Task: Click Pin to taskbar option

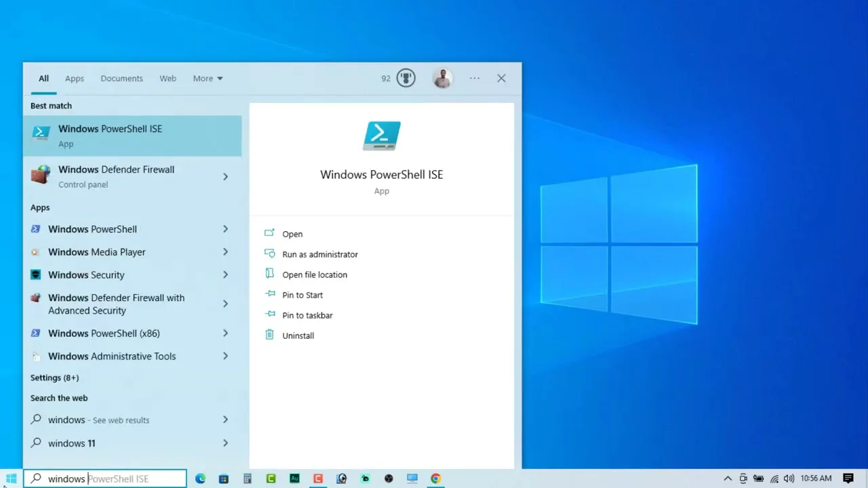Action: (x=307, y=315)
